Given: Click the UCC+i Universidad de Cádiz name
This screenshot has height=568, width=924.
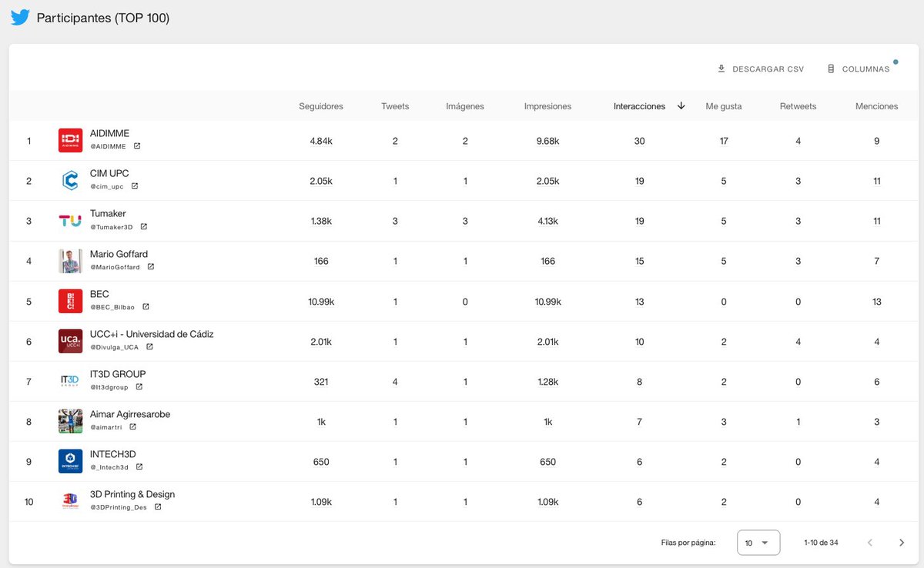Looking at the screenshot, I should 150,333.
